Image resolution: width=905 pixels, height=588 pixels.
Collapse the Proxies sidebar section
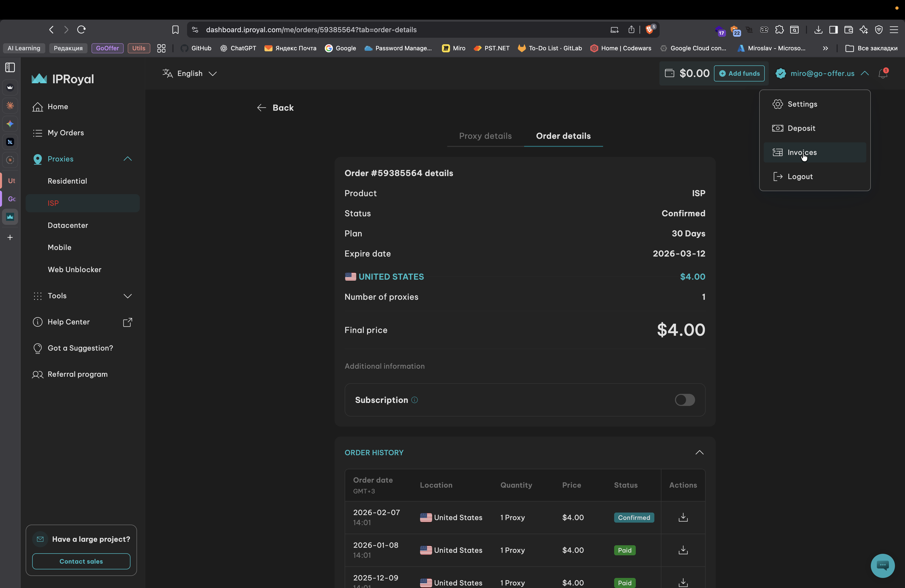127,159
